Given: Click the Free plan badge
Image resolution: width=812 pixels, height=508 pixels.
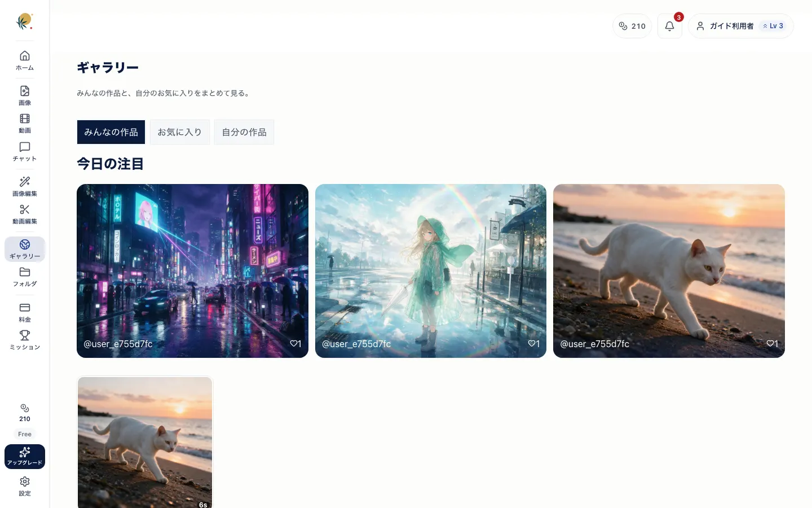Looking at the screenshot, I should click(x=25, y=434).
